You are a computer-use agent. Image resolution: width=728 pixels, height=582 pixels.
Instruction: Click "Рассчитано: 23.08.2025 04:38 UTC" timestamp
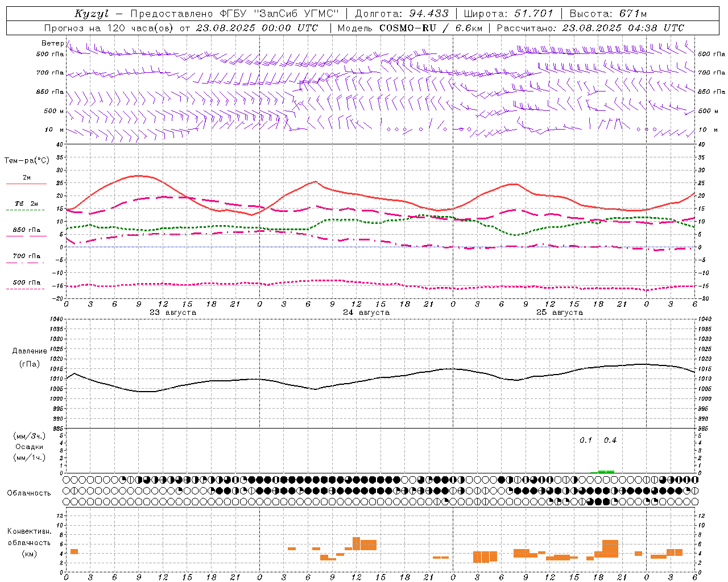coord(590,28)
